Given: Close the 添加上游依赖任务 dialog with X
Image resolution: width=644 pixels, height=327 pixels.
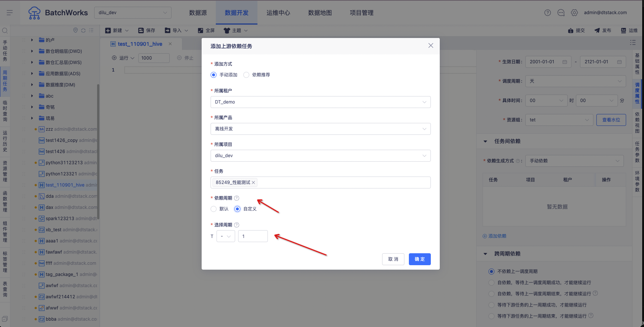Looking at the screenshot, I should tap(430, 45).
